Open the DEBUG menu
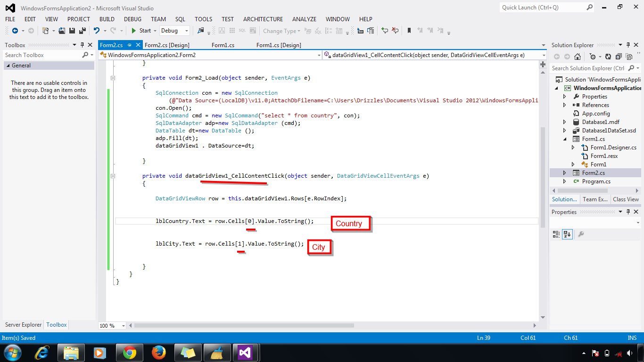This screenshot has width=644, height=362. [132, 19]
